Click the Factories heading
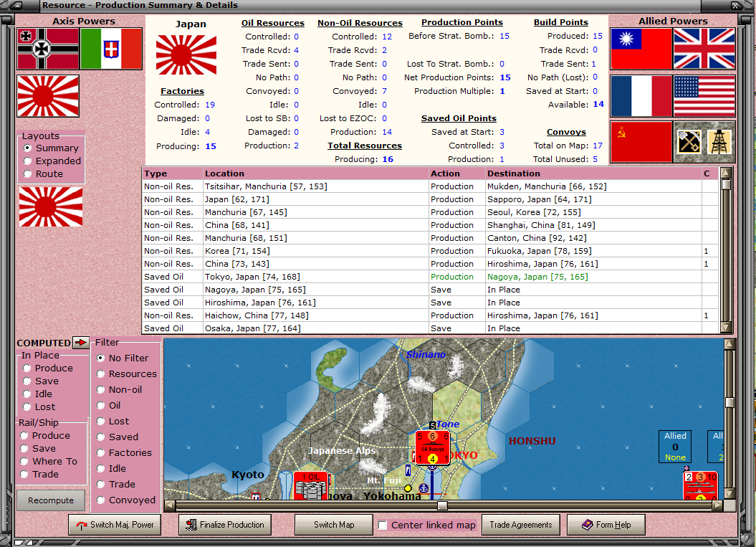The height and width of the screenshot is (547, 756). tap(182, 90)
